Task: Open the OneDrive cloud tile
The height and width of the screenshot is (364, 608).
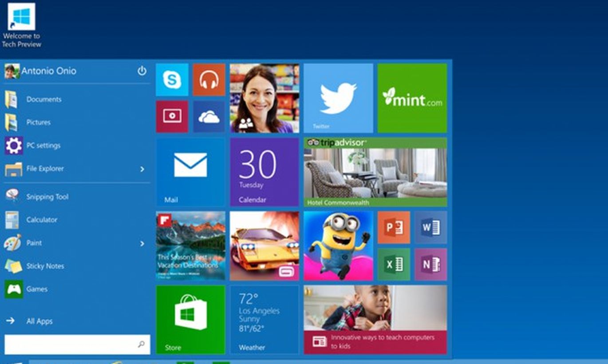Action: 209,116
